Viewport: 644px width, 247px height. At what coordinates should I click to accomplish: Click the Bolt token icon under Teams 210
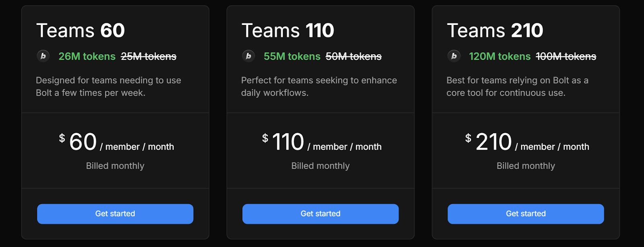[x=454, y=56]
